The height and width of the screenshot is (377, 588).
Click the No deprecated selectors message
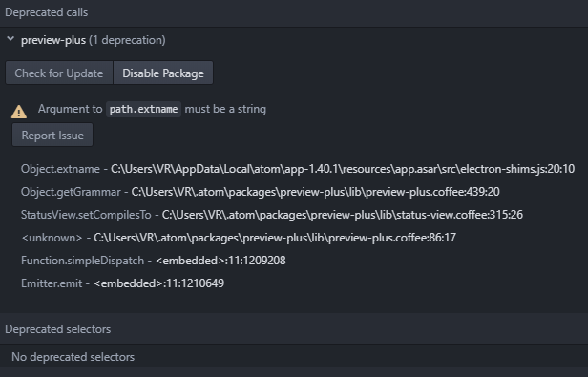(73, 357)
